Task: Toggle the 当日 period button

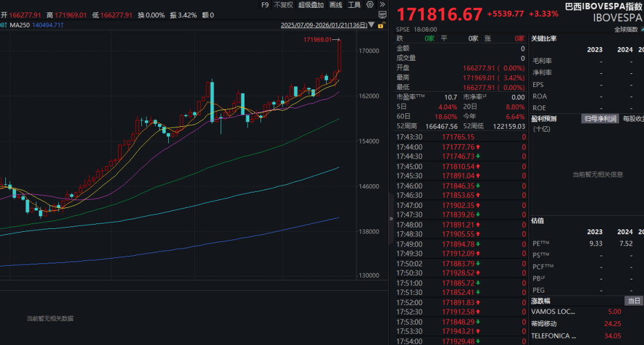Action: [x=633, y=301]
